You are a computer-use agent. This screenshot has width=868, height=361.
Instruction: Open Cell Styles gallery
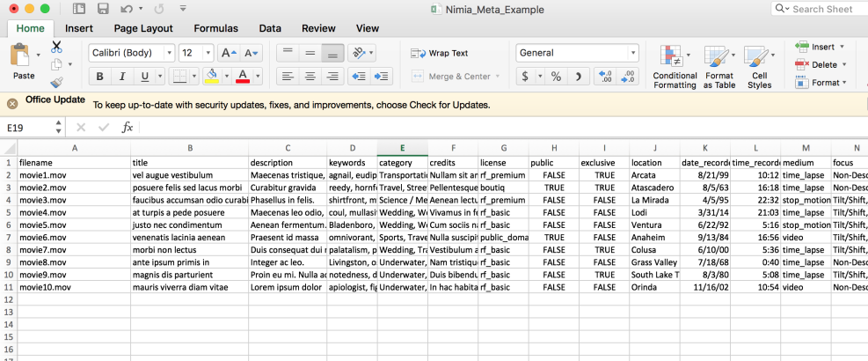(759, 67)
